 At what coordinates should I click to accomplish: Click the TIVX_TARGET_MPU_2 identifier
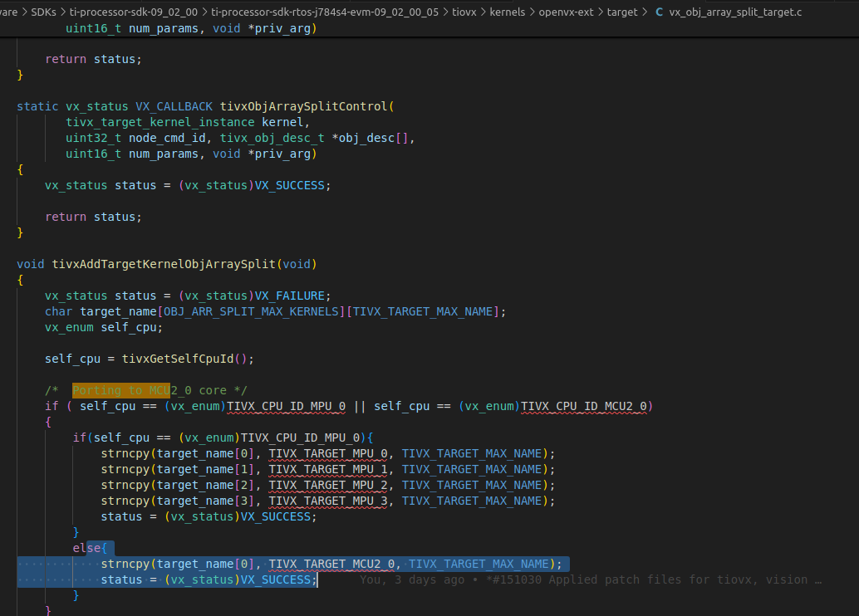pyautogui.click(x=328, y=485)
